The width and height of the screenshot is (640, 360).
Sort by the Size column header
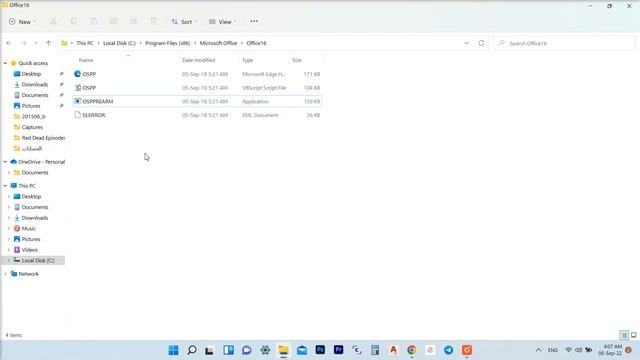tap(297, 60)
